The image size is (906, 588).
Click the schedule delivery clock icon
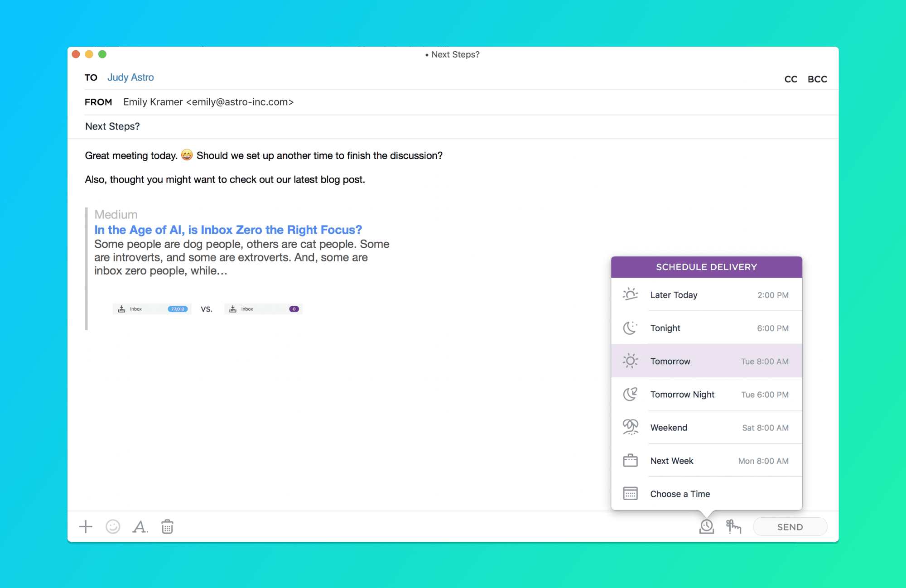pos(706,526)
